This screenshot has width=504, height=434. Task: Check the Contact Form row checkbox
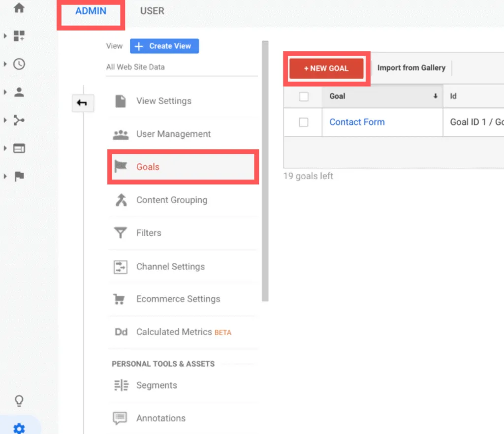304,122
